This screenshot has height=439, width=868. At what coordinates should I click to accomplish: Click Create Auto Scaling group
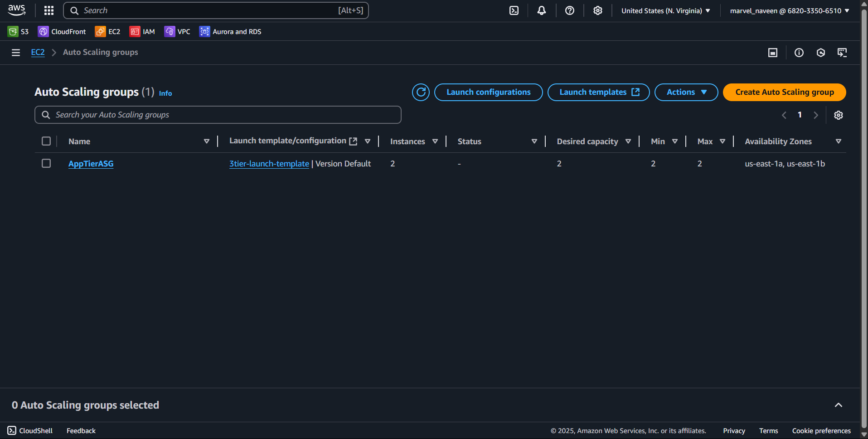[x=784, y=92]
